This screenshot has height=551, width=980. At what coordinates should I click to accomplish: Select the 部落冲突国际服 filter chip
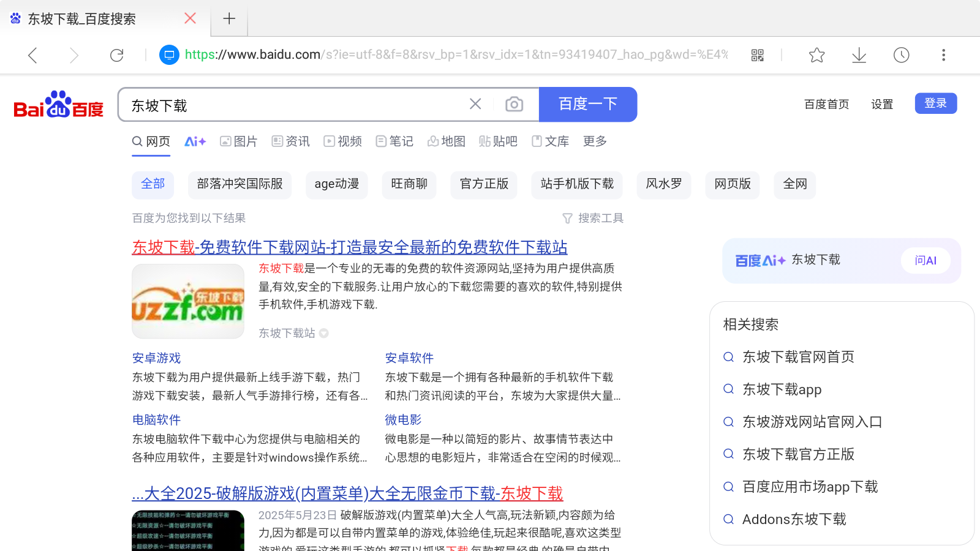[x=239, y=184]
